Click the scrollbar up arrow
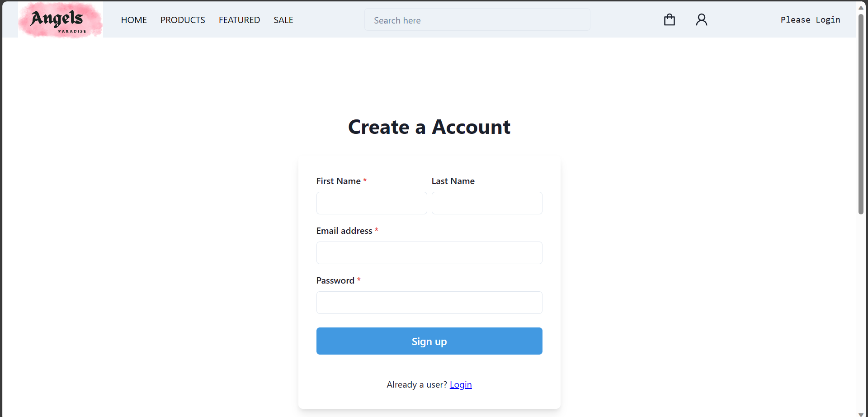Viewport: 868px width, 417px height. (861, 7)
